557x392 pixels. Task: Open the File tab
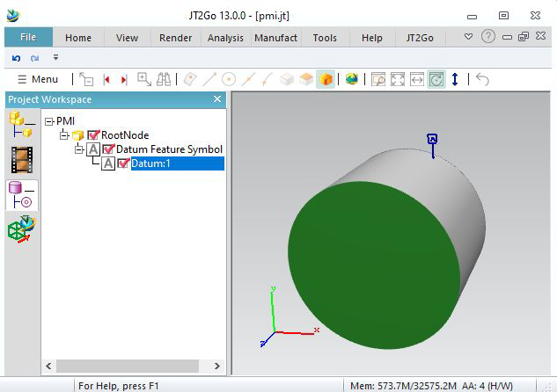[x=28, y=37]
